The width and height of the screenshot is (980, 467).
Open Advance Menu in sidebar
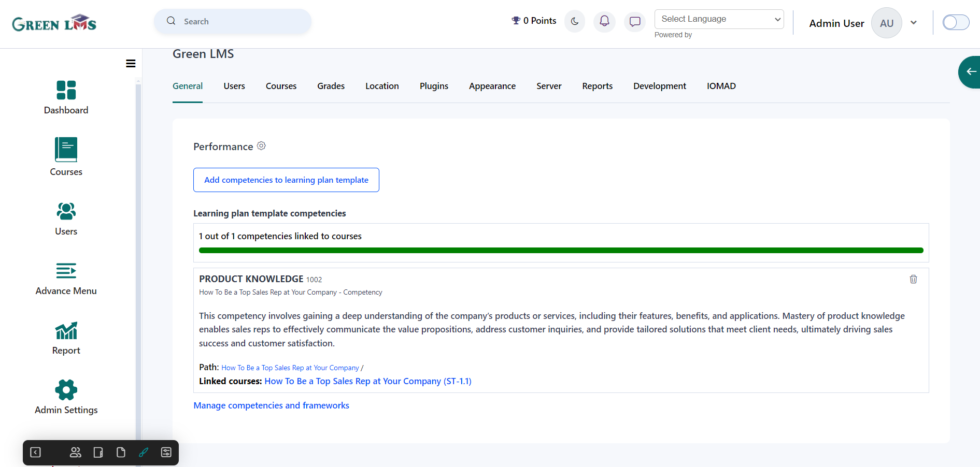pos(66,279)
